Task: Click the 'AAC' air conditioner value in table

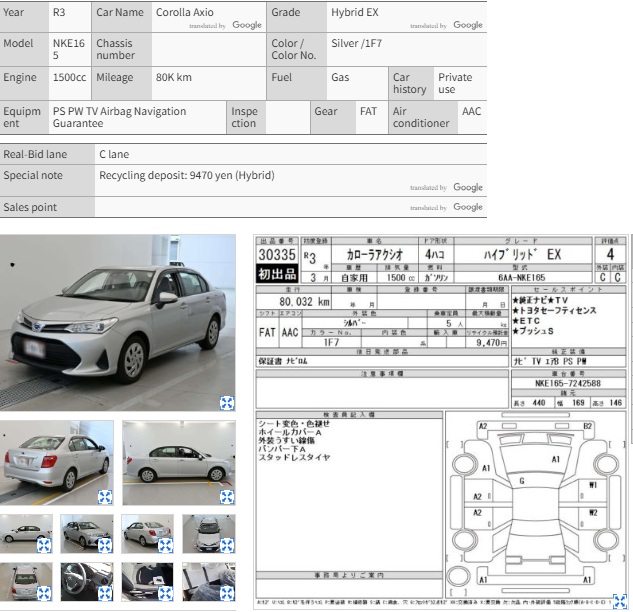Action: (471, 111)
